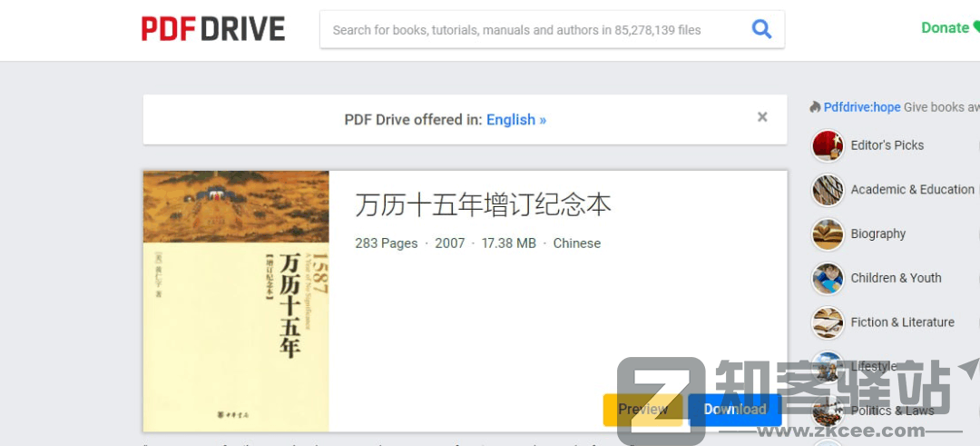Viewport: 980px width, 446px height.
Task: Switch site language via English » link
Action: [x=516, y=120]
